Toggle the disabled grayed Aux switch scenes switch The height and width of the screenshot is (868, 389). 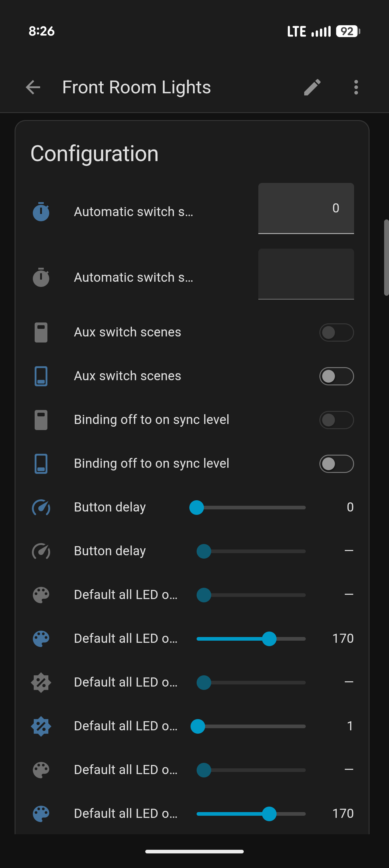click(x=336, y=332)
